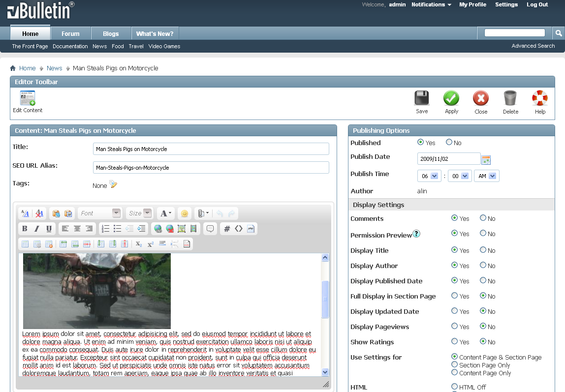Open Help lifebuoy icon
The image size is (565, 392).
[540, 98]
